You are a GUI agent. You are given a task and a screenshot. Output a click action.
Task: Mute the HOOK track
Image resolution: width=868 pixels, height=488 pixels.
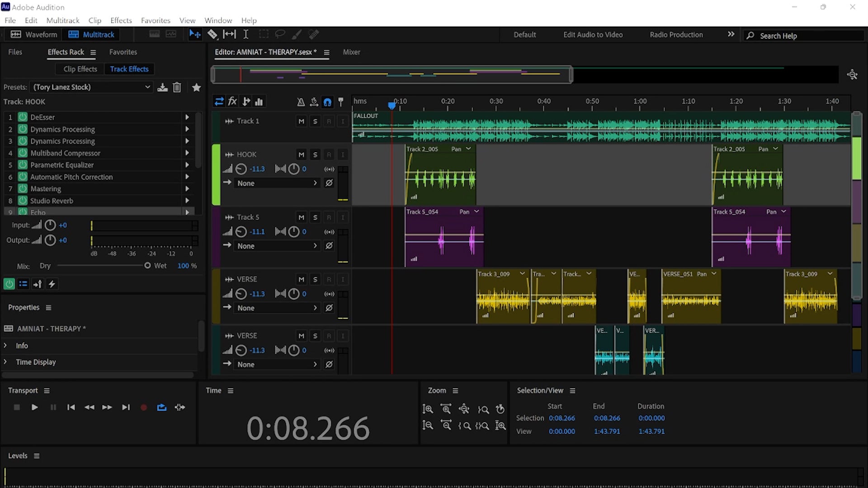tap(301, 155)
